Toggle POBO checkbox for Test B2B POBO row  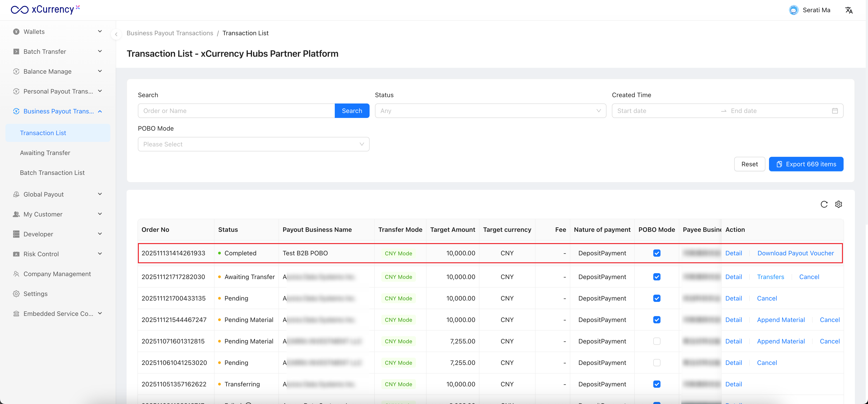(656, 253)
